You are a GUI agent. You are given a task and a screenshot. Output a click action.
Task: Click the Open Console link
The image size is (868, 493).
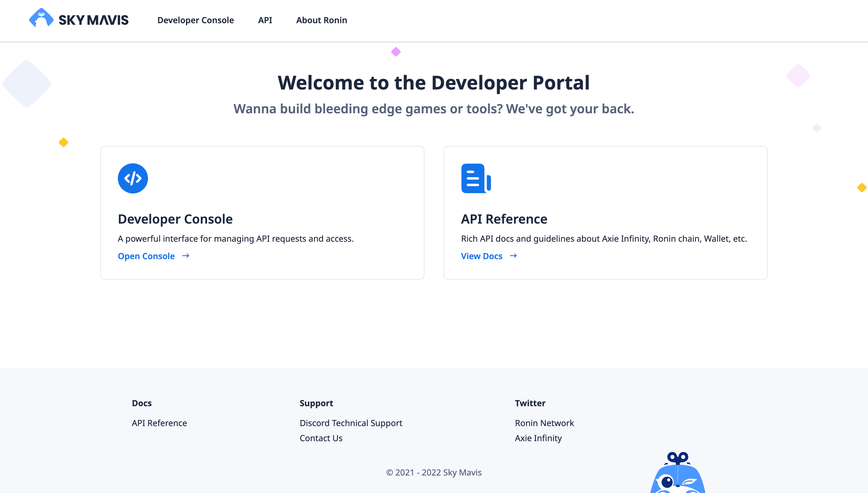click(x=146, y=256)
